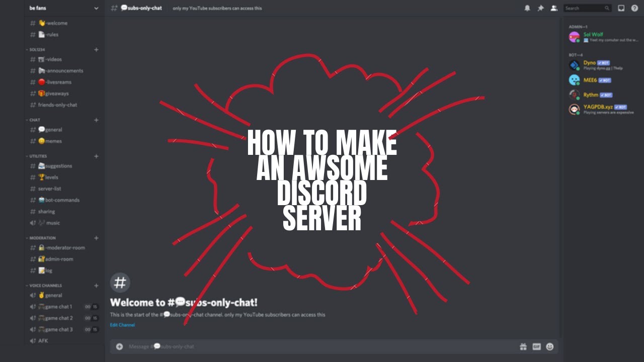Open YAGPDB.xyz bot member entry
The width and height of the screenshot is (644, 362).
coord(603,109)
